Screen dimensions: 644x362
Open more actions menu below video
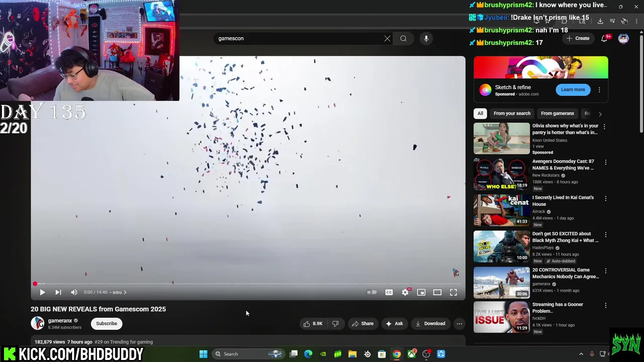click(x=459, y=324)
